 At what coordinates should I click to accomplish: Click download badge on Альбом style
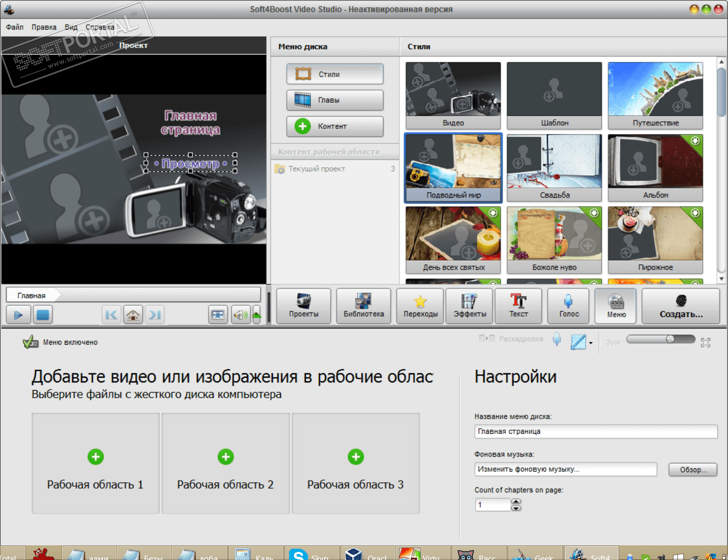point(696,141)
